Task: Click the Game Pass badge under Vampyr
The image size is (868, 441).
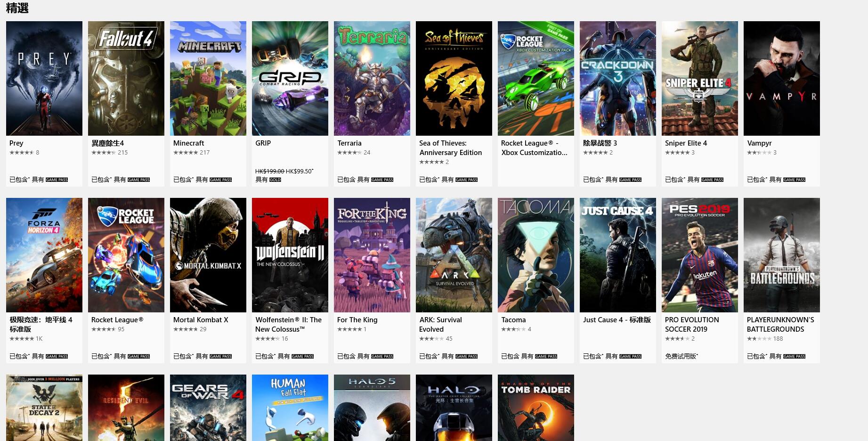Action: click(x=795, y=180)
